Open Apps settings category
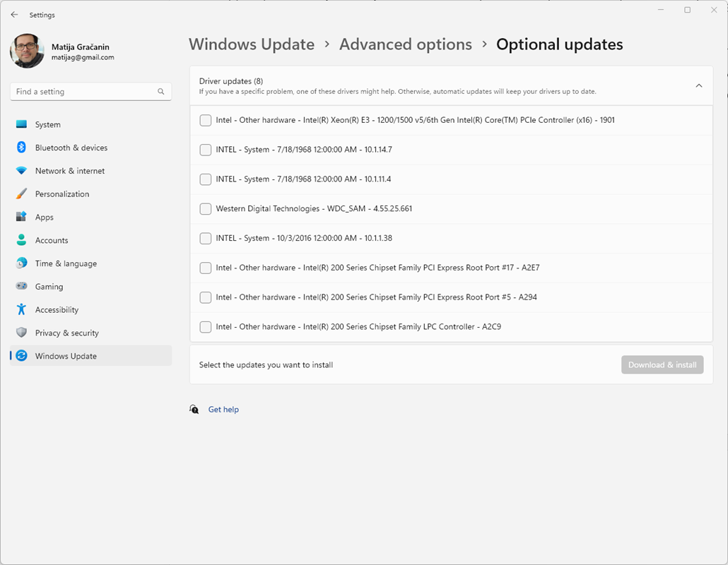 pos(90,217)
